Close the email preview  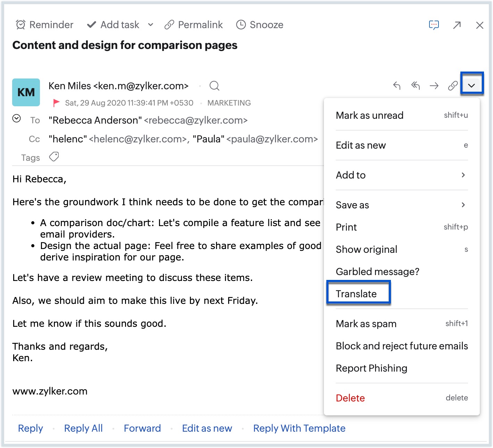(480, 25)
